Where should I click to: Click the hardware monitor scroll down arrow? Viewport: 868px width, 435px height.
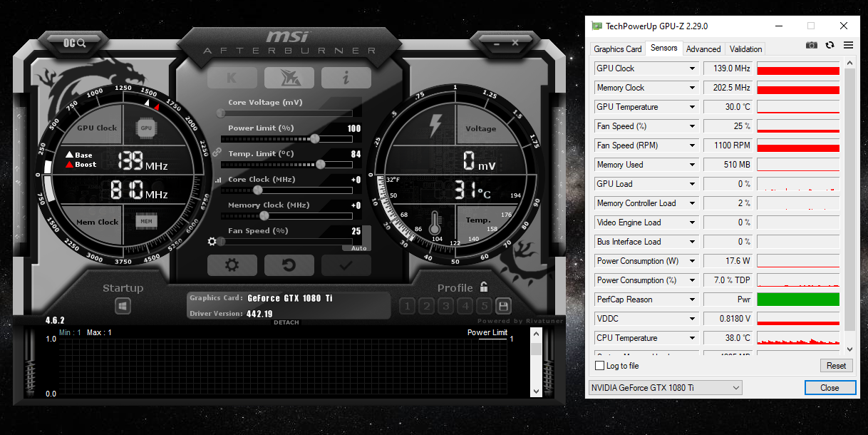[x=537, y=391]
